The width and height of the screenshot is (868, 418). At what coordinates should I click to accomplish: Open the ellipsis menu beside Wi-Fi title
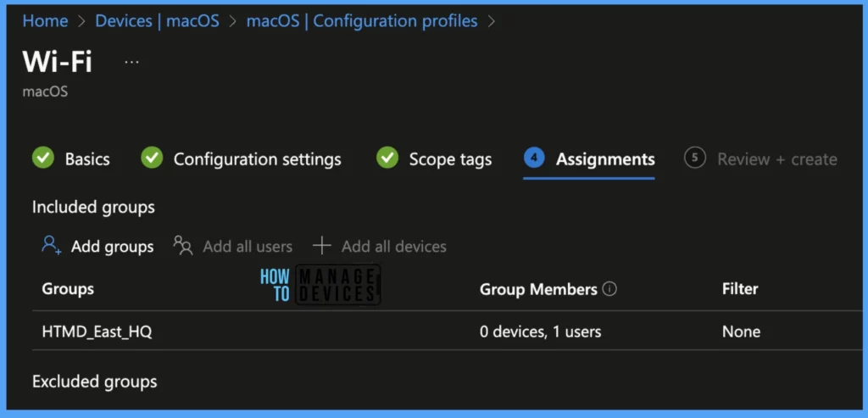tap(131, 62)
